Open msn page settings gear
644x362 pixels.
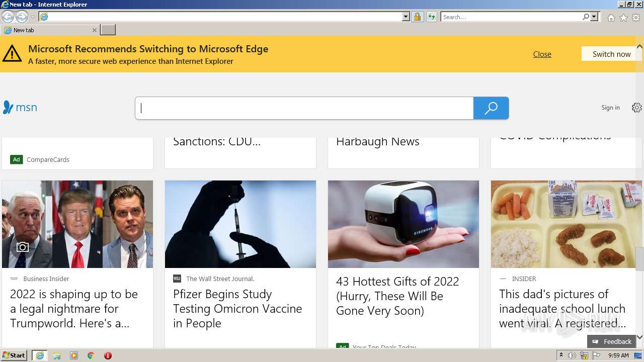[x=637, y=108]
